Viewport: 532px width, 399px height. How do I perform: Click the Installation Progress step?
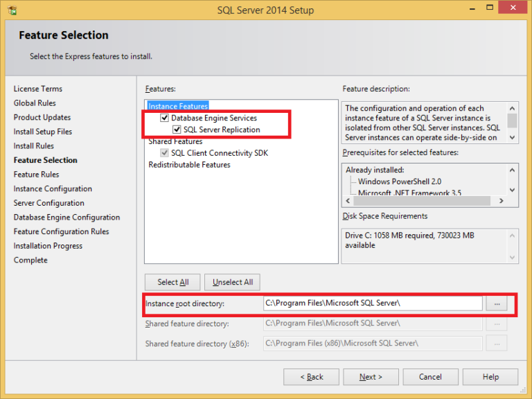[48, 246]
